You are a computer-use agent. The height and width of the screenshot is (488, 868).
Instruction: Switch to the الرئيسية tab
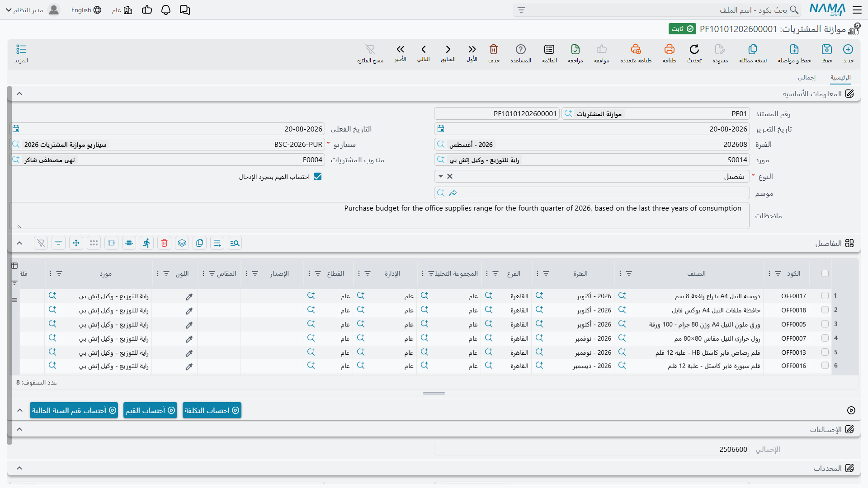click(840, 78)
